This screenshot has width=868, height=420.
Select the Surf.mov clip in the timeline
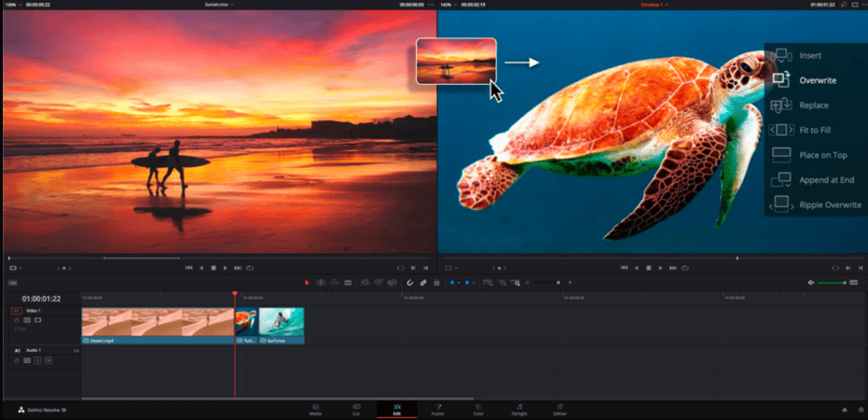pos(282,324)
